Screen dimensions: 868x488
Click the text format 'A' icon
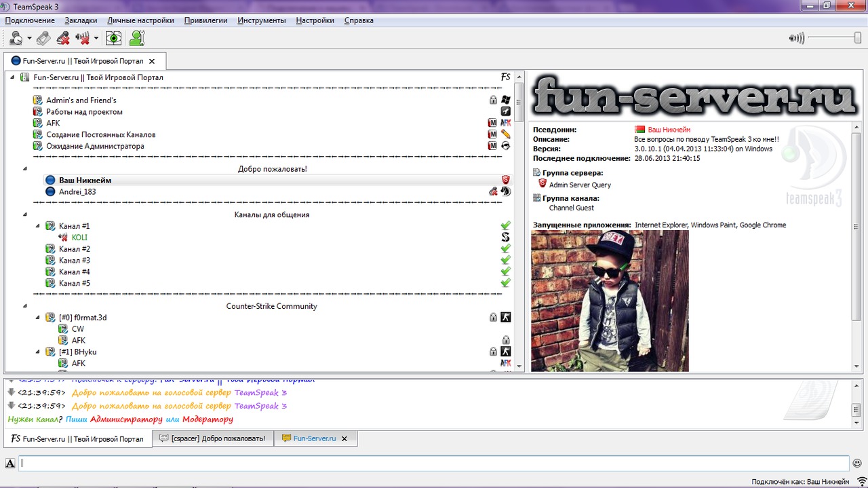click(10, 464)
